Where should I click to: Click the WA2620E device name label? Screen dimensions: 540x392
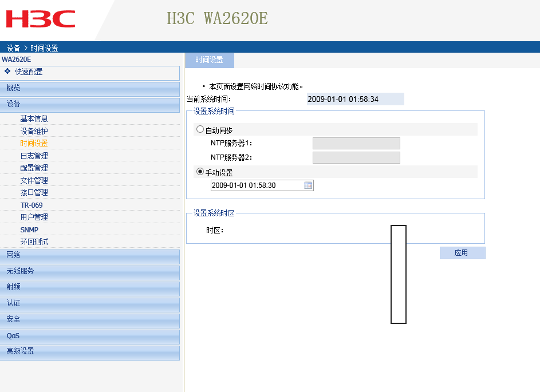pyautogui.click(x=16, y=59)
